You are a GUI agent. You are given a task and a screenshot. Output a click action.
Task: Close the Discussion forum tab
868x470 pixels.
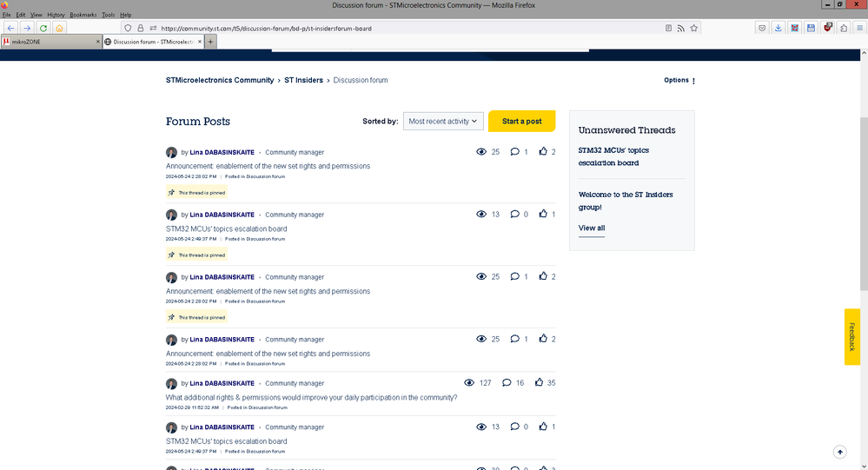[x=200, y=42]
